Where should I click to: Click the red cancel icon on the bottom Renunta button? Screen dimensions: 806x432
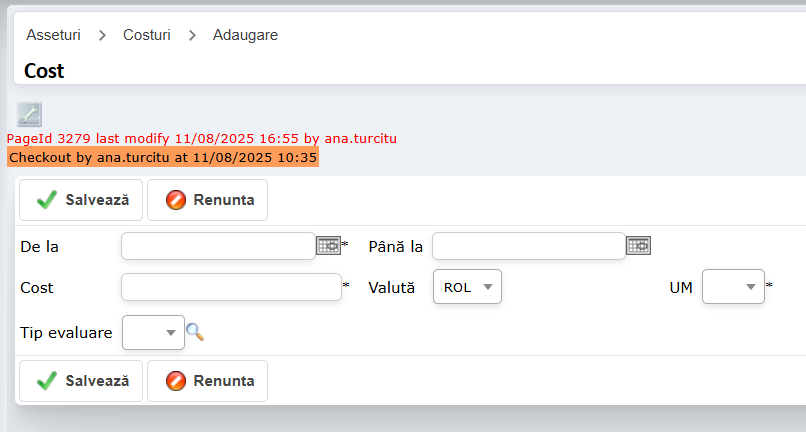[176, 381]
